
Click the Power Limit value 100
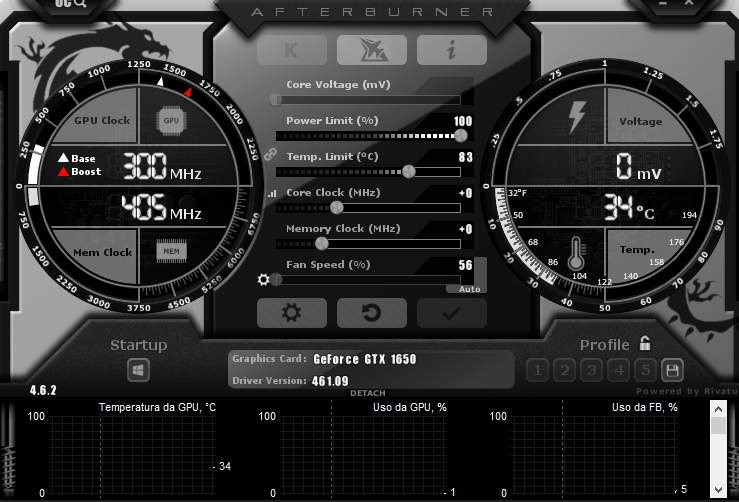463,121
